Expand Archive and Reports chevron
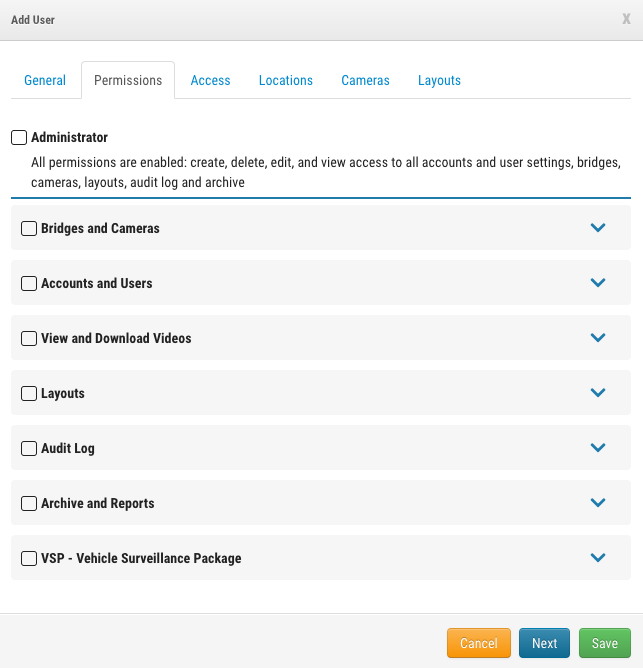Viewport: 643px width, 668px height. pos(598,503)
